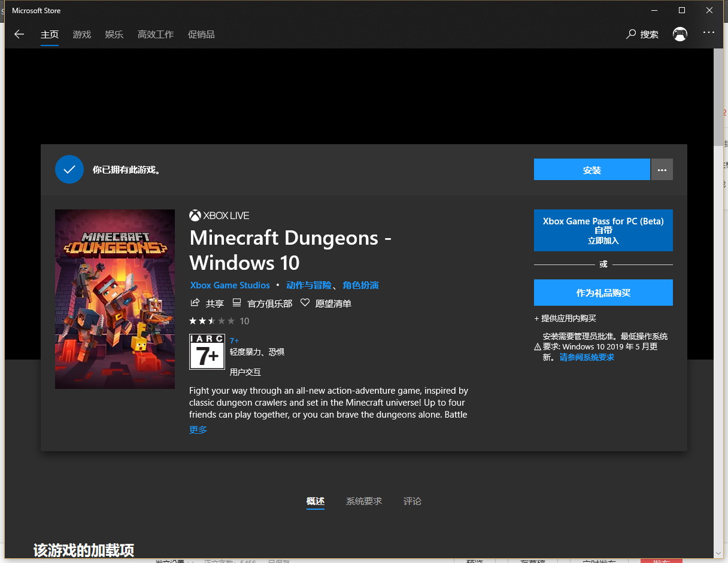Viewport: 728px width, 563px height.
Task: Click the Minecraft Dungeons cover art
Action: point(115,299)
